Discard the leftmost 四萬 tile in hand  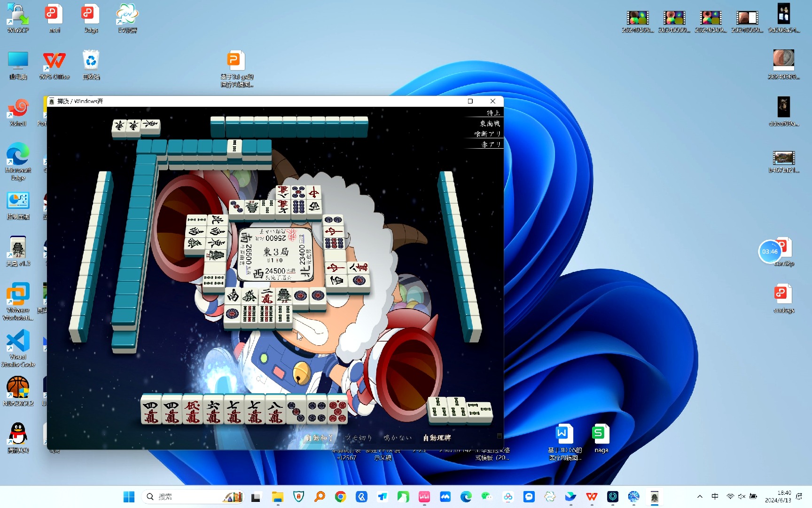click(151, 410)
